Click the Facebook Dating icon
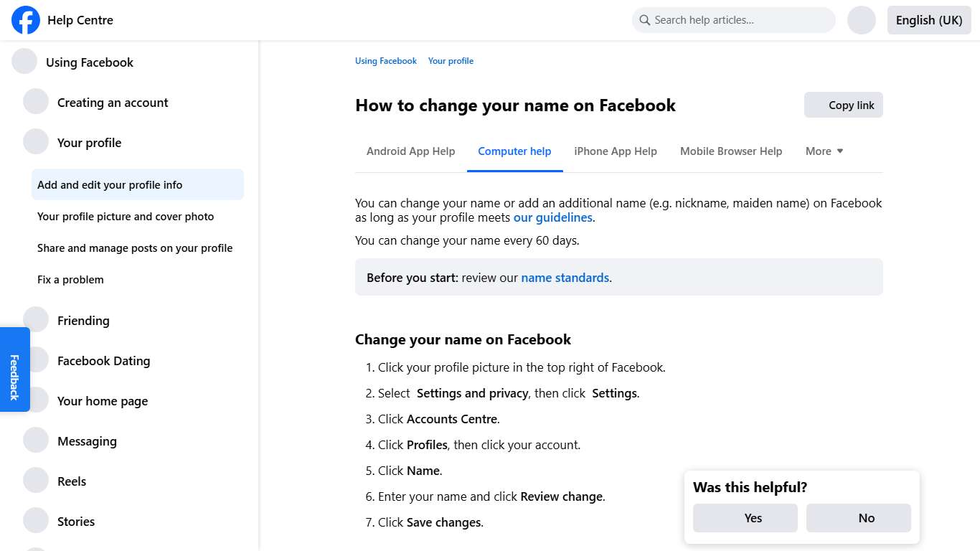 click(36, 359)
